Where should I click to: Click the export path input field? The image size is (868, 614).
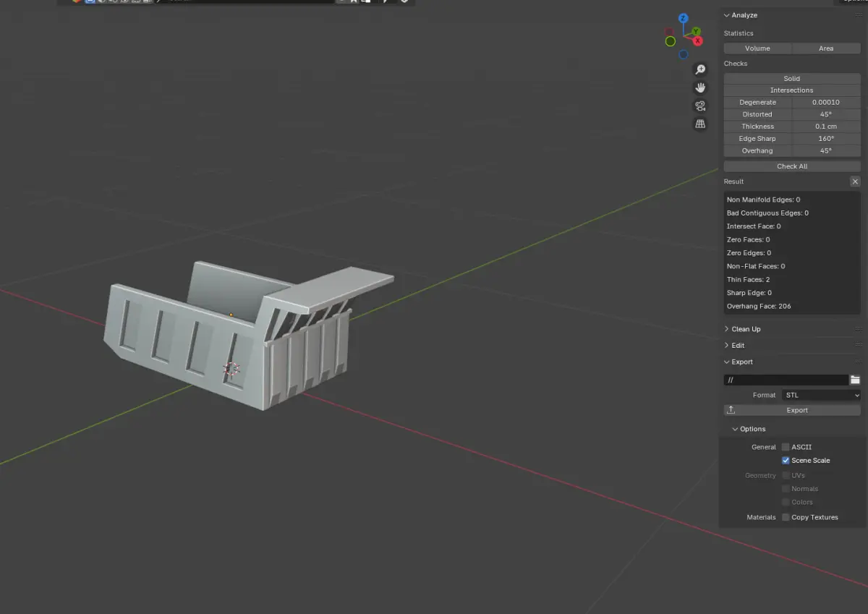pyautogui.click(x=786, y=380)
